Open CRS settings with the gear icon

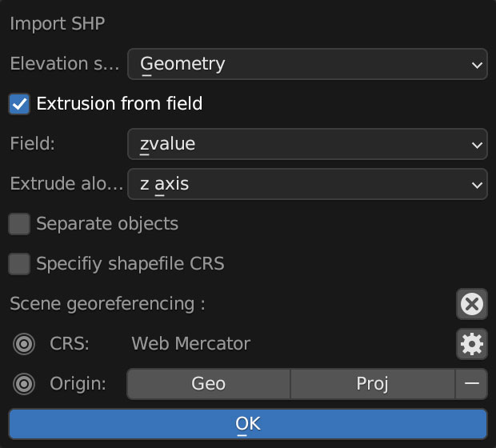pos(472,344)
